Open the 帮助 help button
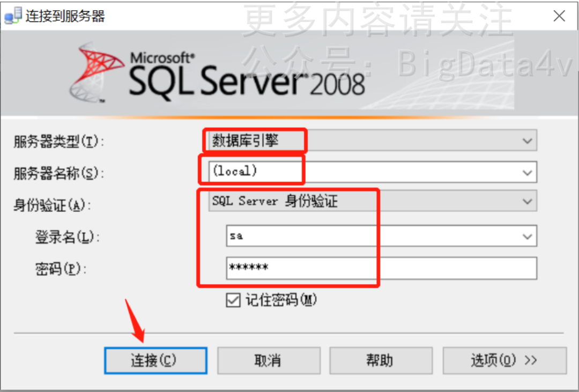 coord(380,360)
